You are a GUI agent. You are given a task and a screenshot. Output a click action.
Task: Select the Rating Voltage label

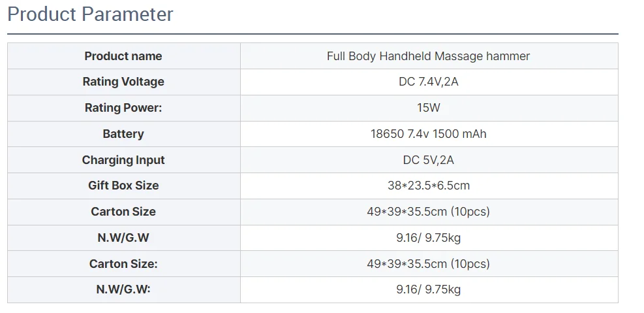click(x=123, y=82)
